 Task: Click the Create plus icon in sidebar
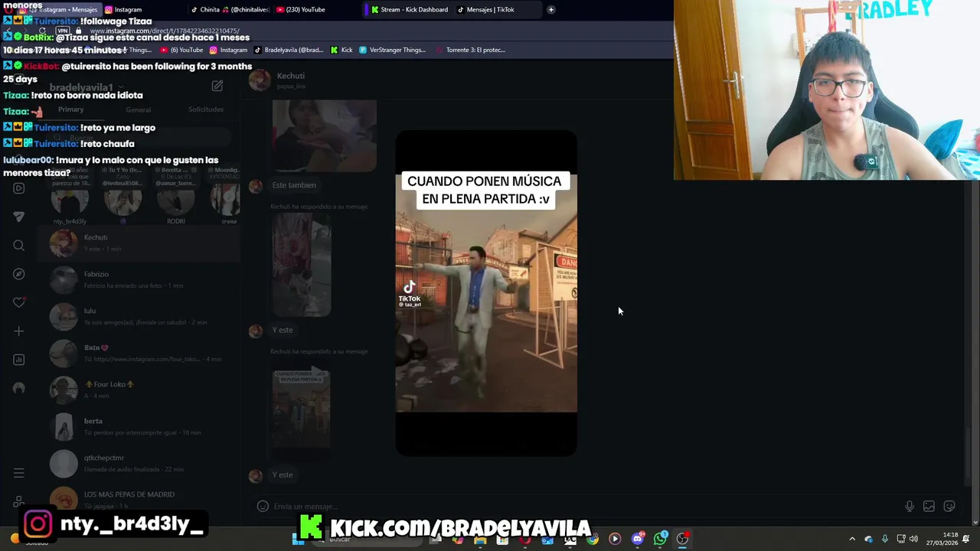19,331
